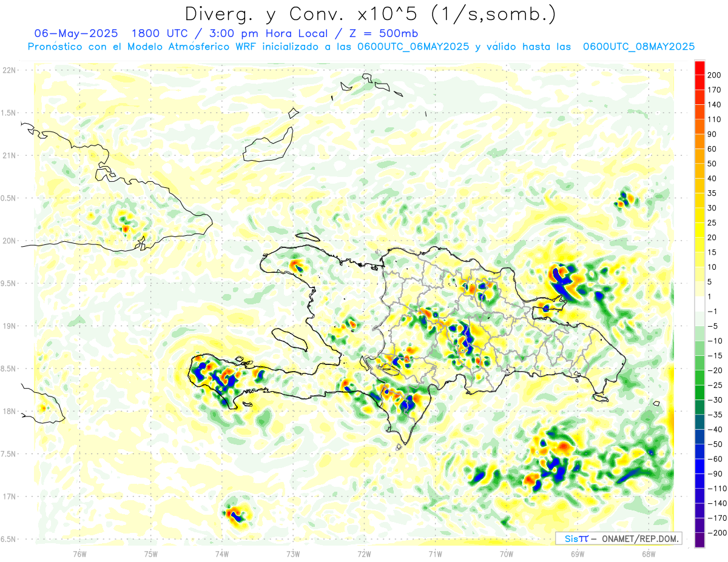Click the positive '60' color scale value
The image size is (728, 562).
tap(713, 149)
